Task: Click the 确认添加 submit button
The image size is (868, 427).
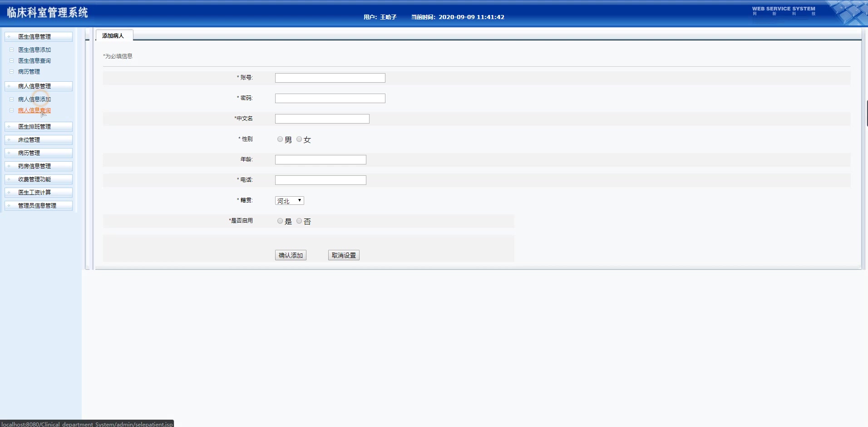Action: tap(290, 255)
